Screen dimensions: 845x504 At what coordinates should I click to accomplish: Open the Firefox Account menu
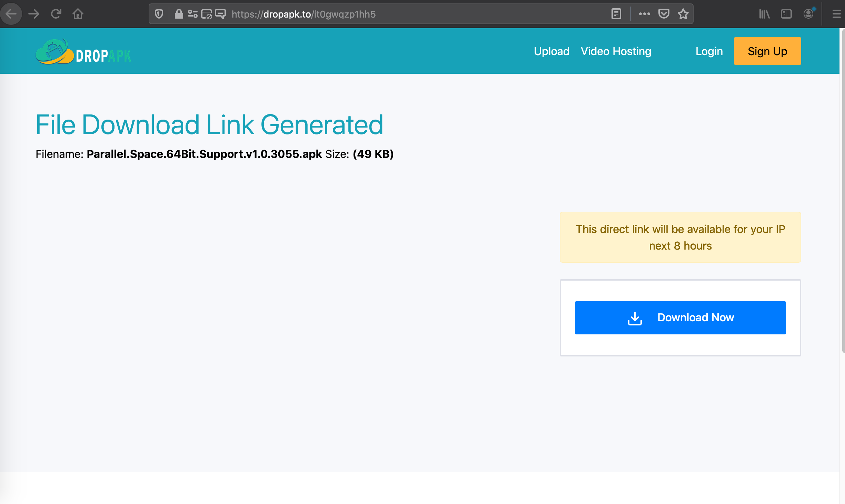[x=809, y=14]
